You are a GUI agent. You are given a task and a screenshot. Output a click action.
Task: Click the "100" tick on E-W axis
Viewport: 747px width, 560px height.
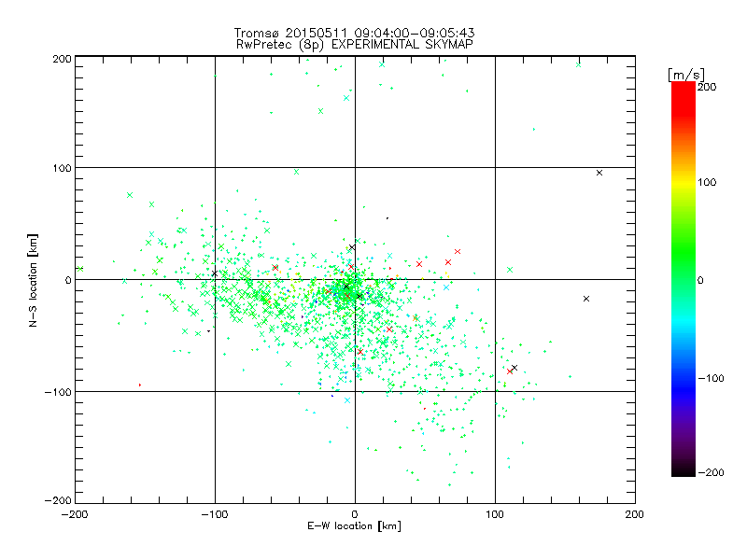click(x=495, y=514)
